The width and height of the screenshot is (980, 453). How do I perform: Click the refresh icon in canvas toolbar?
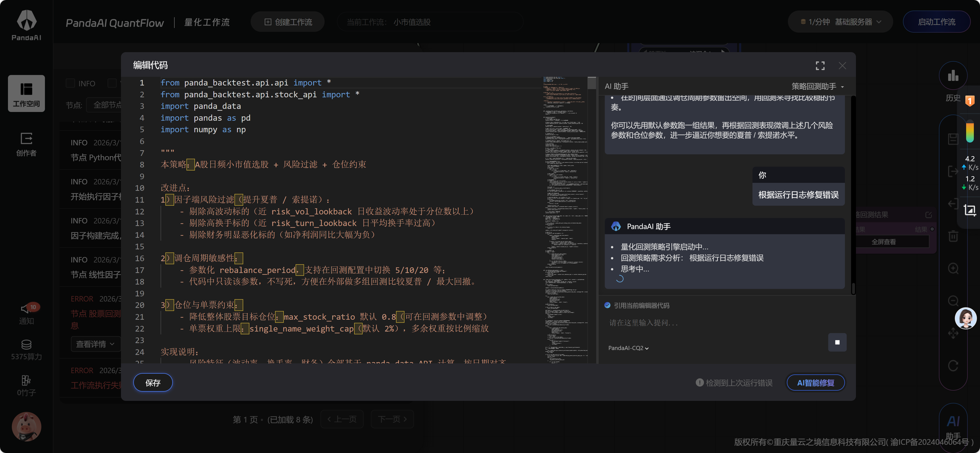point(953,366)
